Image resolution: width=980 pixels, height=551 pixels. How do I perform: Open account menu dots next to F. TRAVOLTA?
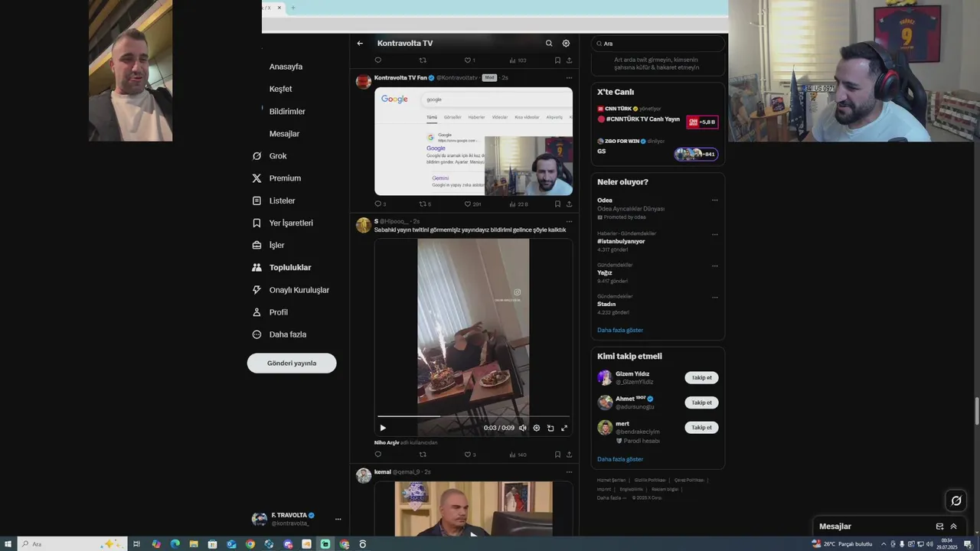pos(338,519)
